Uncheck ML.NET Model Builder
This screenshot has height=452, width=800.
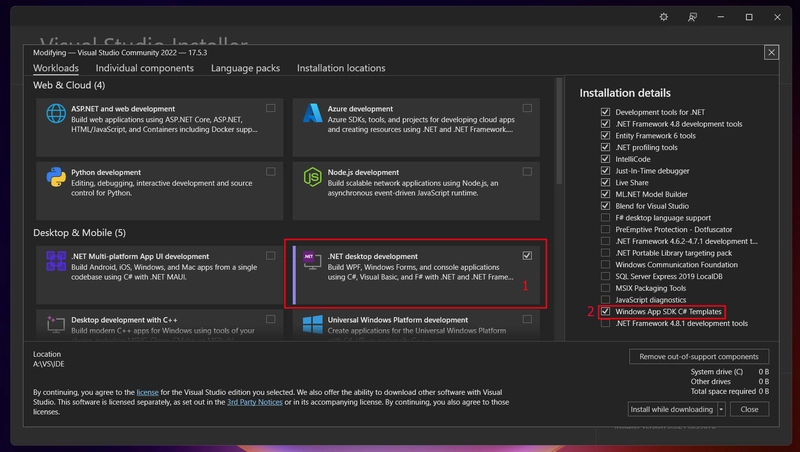(605, 194)
